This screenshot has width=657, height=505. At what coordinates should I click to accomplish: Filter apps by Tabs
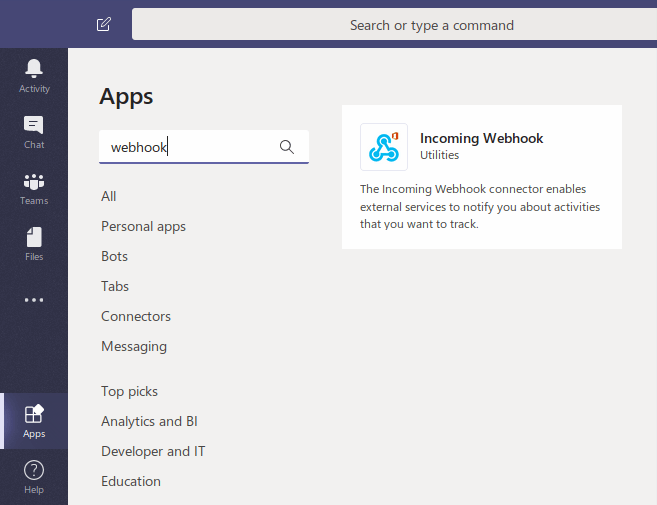[115, 286]
